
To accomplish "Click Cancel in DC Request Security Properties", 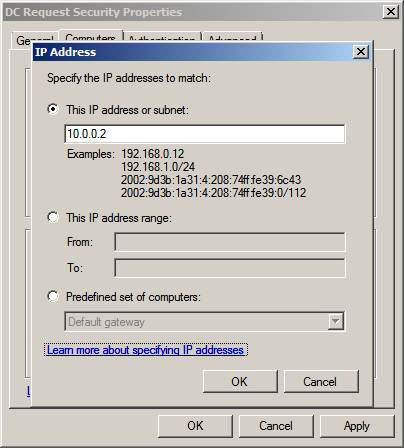I will click(276, 426).
